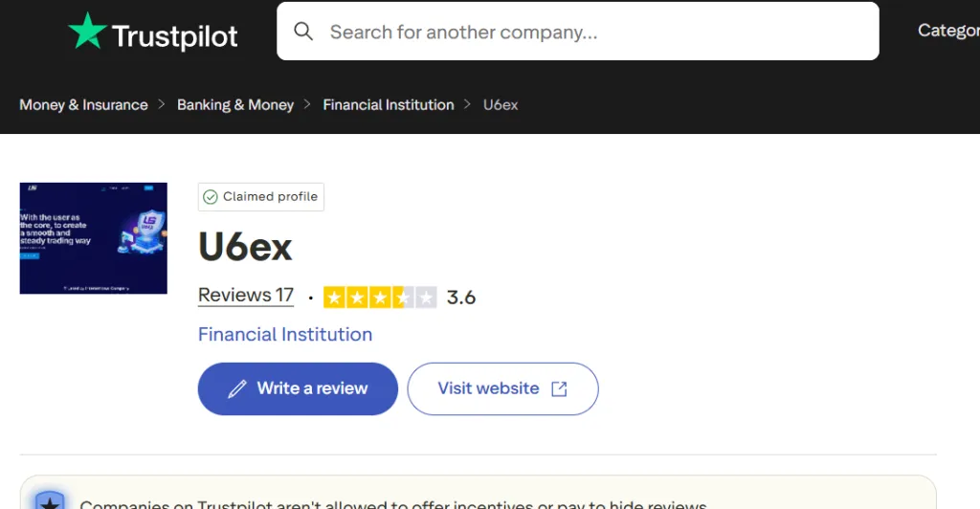Viewport: 980px width, 509px height.
Task: Click the 3.6 rating score
Action: coord(461,298)
